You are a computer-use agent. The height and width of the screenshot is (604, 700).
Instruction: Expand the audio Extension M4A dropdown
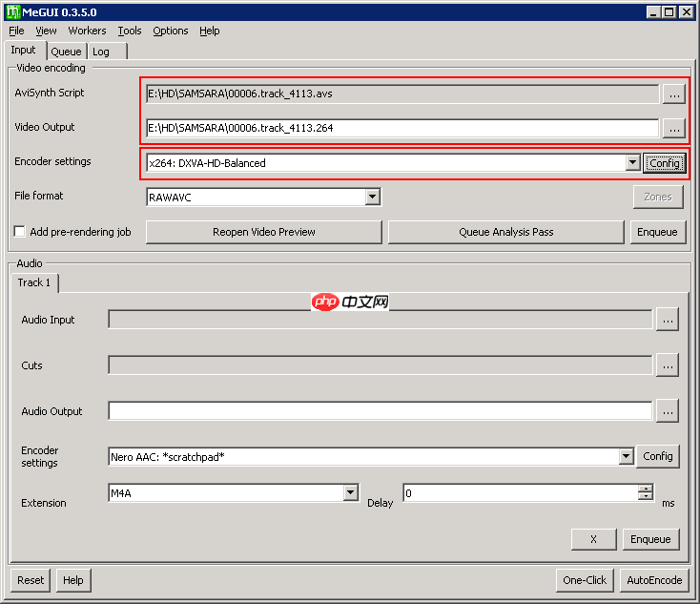pyautogui.click(x=350, y=493)
